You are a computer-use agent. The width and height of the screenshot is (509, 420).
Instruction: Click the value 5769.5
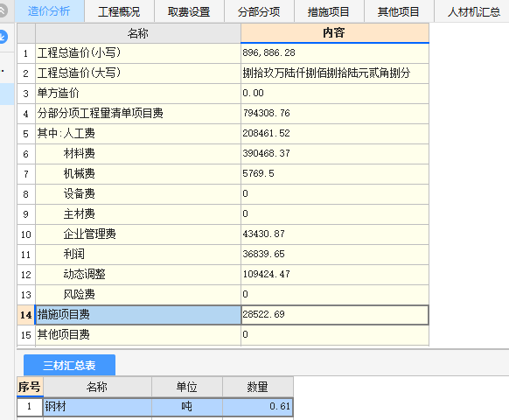click(x=335, y=174)
